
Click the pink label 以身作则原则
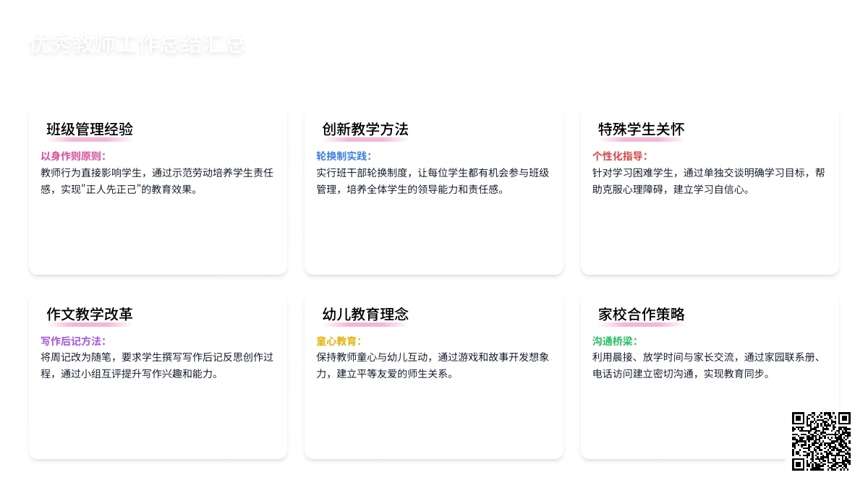[x=73, y=156]
